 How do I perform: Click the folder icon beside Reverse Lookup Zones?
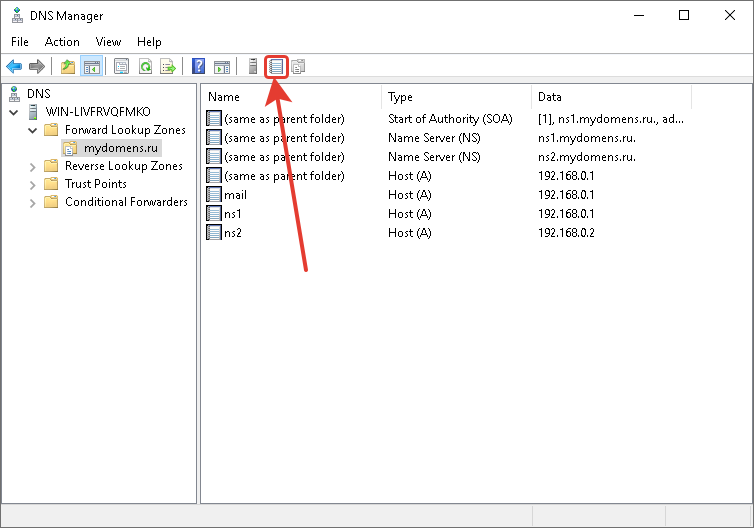coord(51,166)
